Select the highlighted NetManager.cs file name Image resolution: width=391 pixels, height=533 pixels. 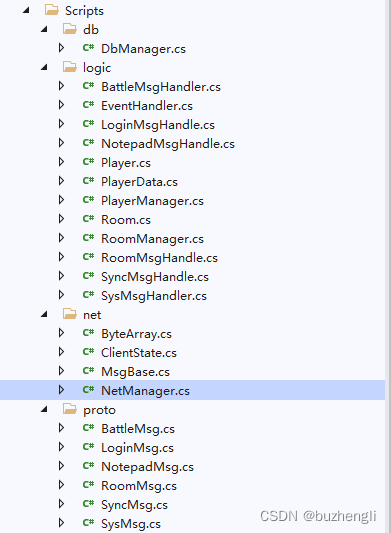(x=146, y=391)
